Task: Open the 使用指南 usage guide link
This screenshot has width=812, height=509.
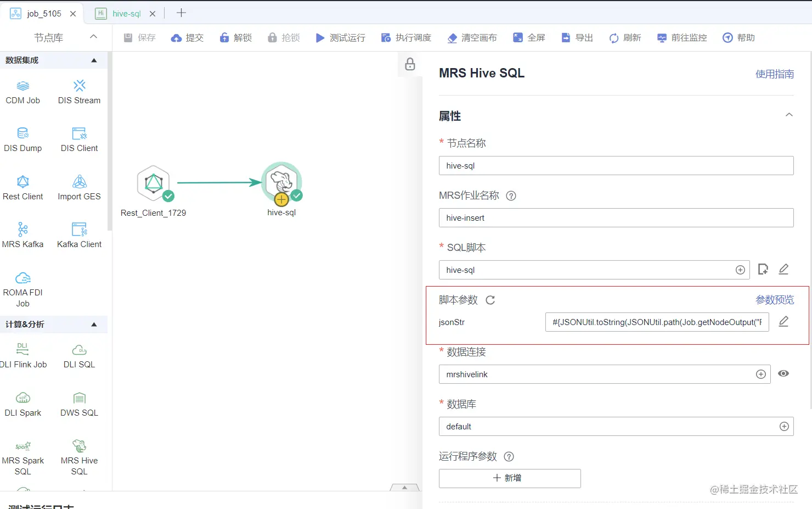Action: click(775, 74)
